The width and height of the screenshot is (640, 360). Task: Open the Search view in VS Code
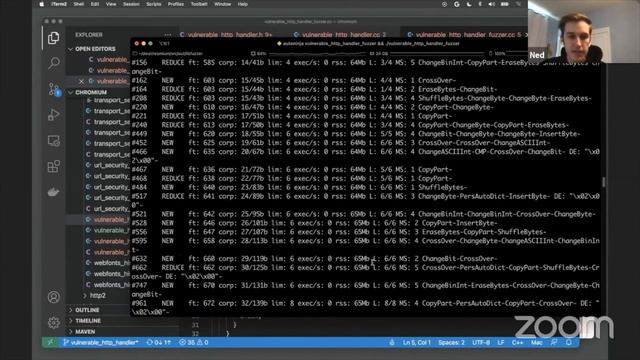tap(53, 63)
